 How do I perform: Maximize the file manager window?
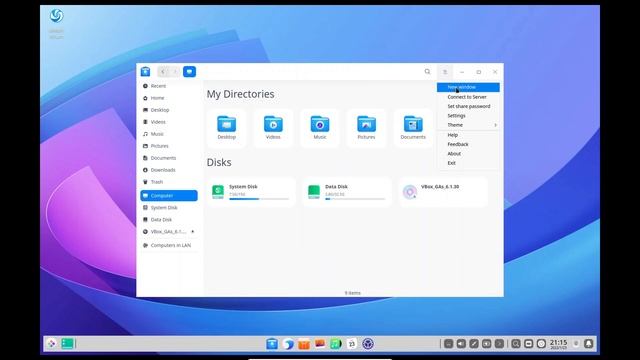click(x=479, y=72)
